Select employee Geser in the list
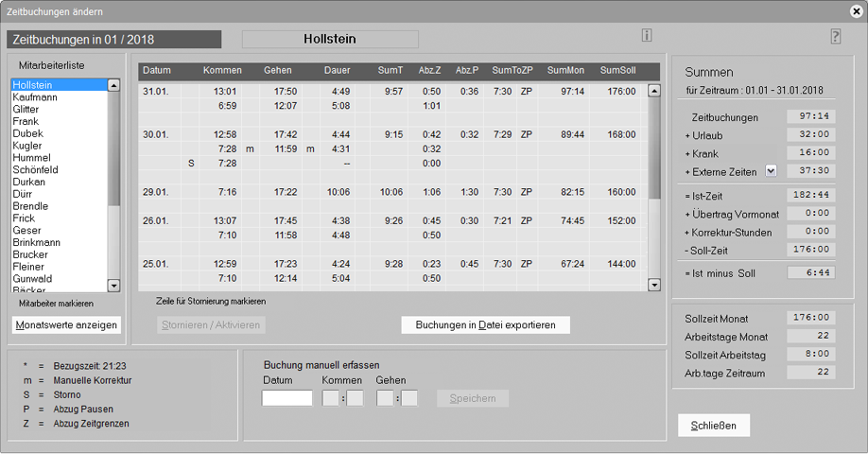The height and width of the screenshot is (454, 868). coord(59,231)
